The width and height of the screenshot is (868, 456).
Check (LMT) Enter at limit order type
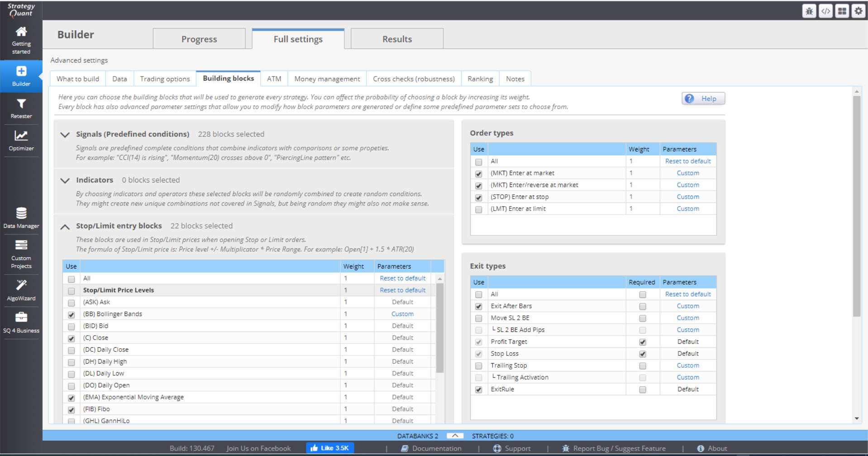pyautogui.click(x=479, y=210)
